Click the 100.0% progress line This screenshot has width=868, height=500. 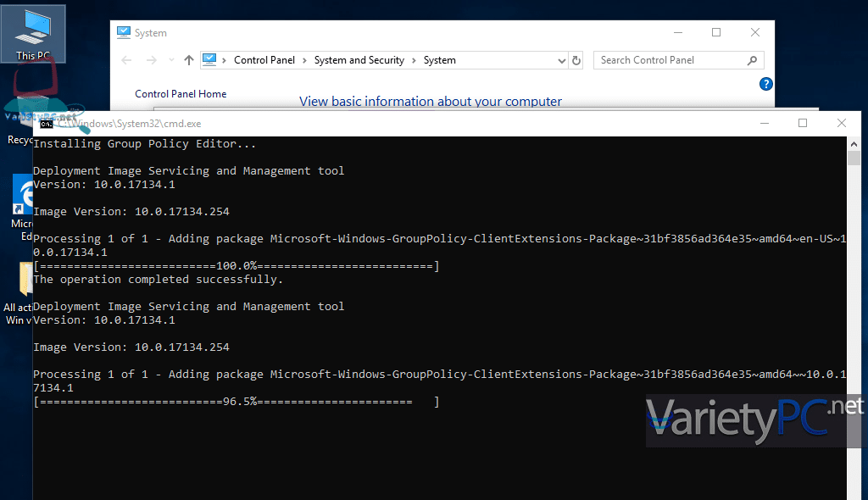236,266
